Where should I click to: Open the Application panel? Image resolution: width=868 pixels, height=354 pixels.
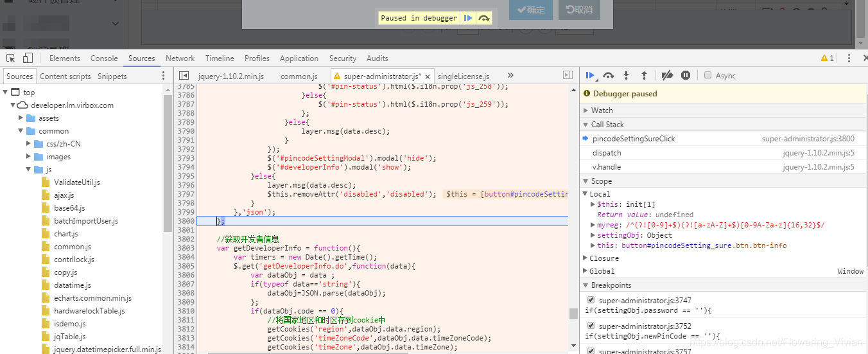(x=299, y=58)
